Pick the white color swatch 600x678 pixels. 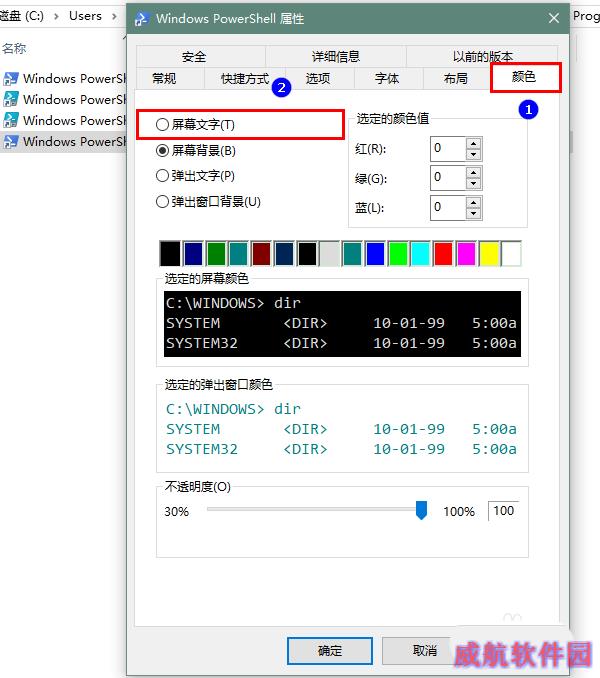point(512,253)
